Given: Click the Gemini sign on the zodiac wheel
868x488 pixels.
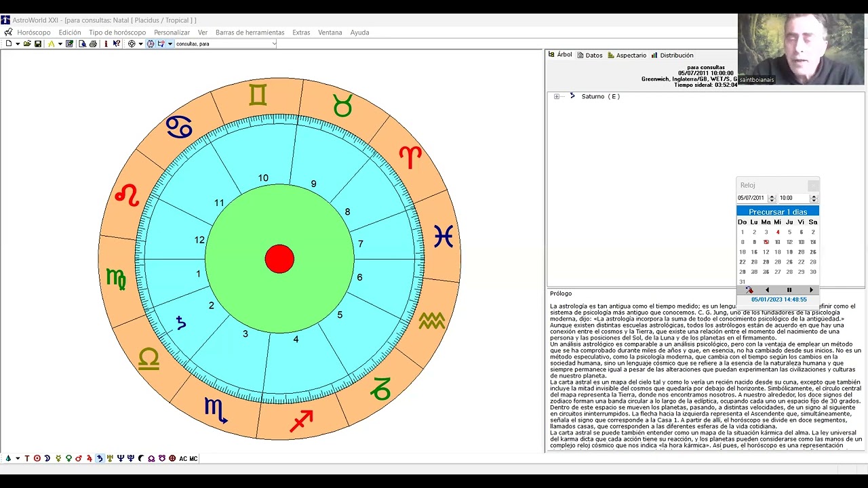Looking at the screenshot, I should coord(258,95).
